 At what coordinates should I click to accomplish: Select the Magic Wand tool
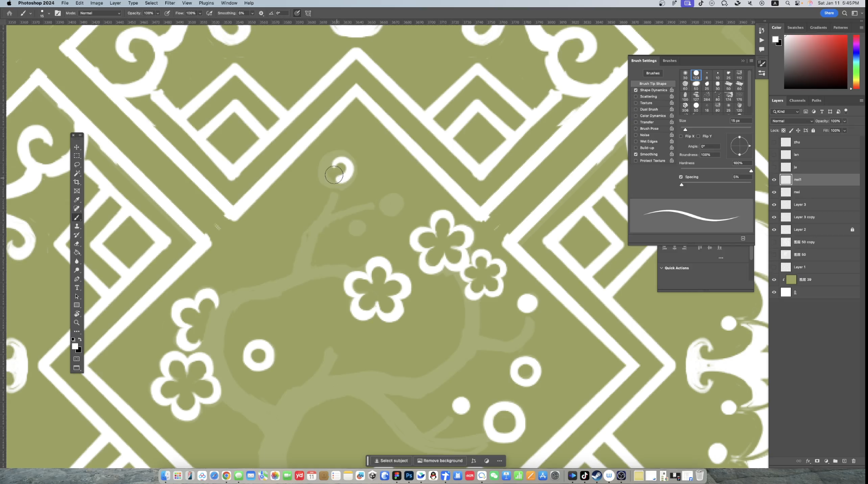pyautogui.click(x=77, y=173)
